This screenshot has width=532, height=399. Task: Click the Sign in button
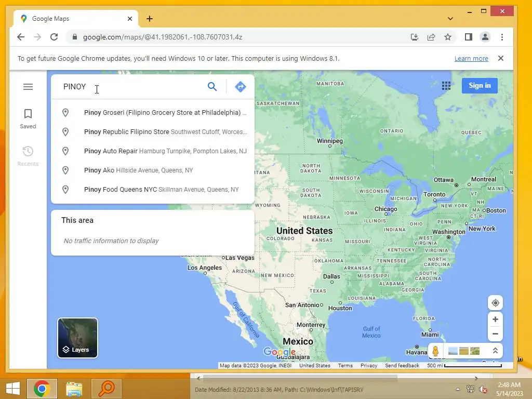[x=480, y=86]
